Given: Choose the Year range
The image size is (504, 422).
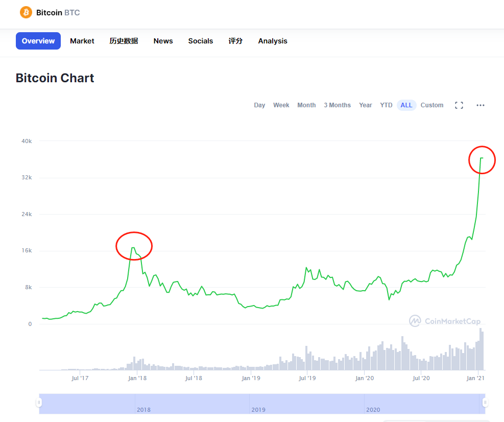Looking at the screenshot, I should [x=366, y=105].
